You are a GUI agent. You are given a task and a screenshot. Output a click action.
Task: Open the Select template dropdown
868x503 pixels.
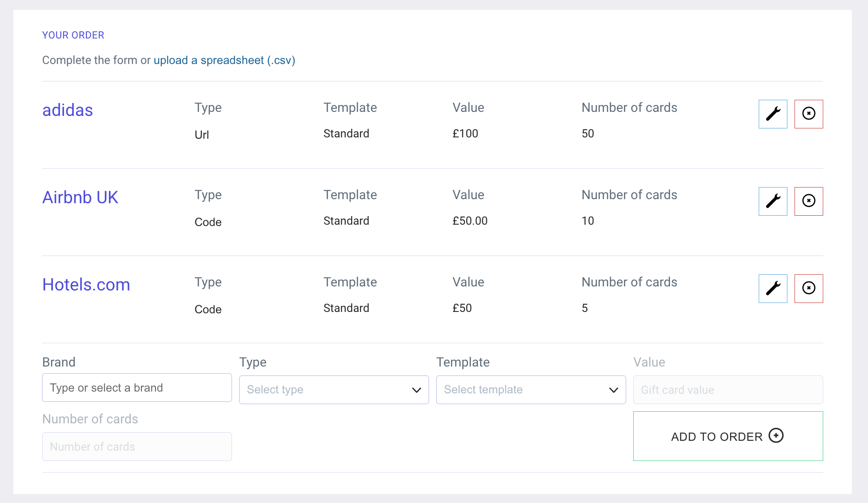click(531, 390)
